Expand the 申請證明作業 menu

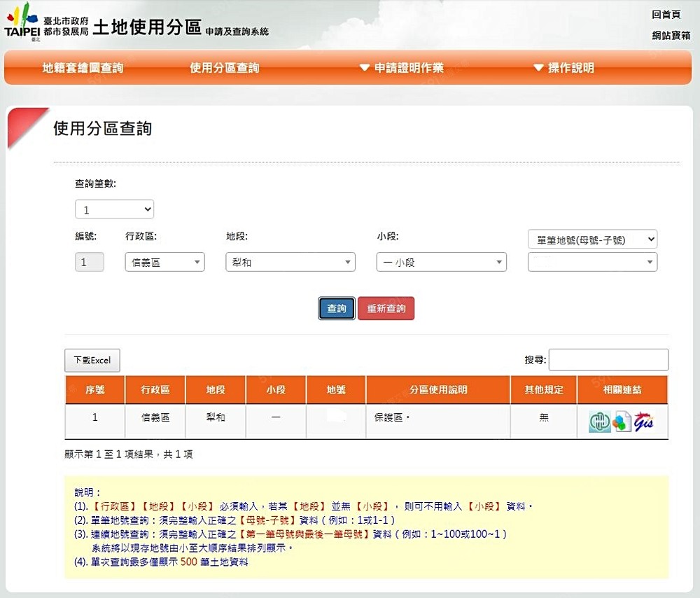pyautogui.click(x=402, y=68)
